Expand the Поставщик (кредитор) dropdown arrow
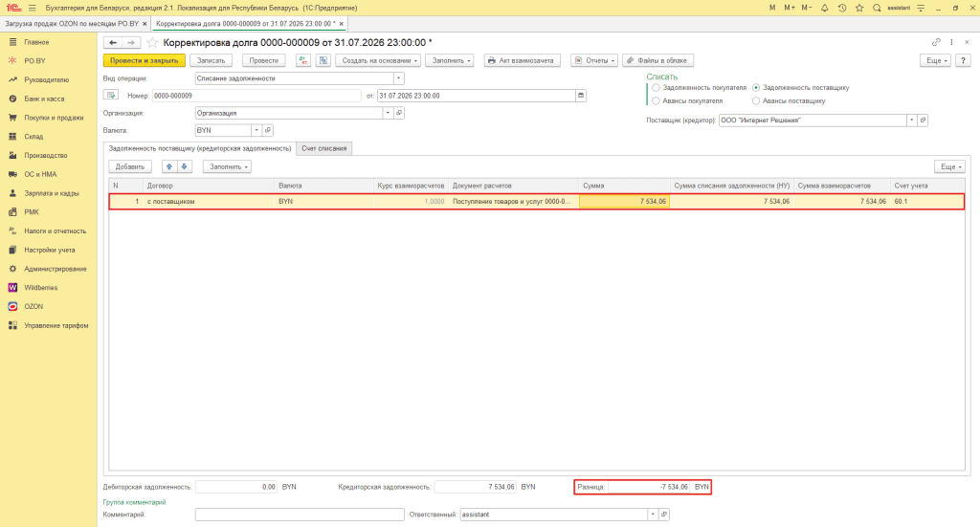This screenshot has width=980, height=527. pos(911,120)
